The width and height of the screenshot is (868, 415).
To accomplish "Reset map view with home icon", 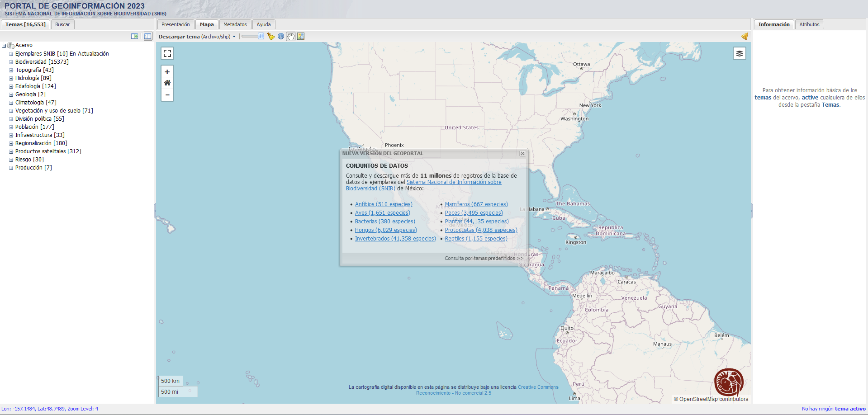I will coord(167,83).
